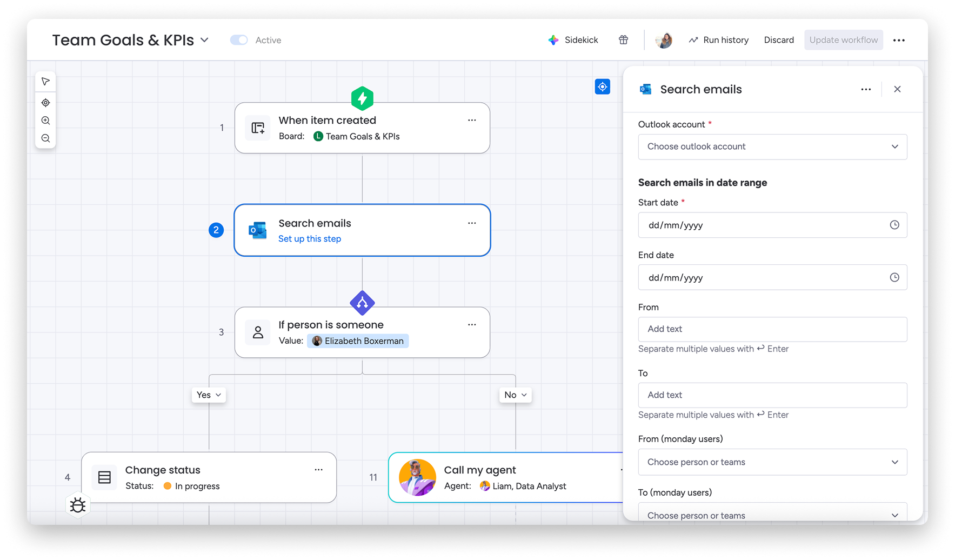955x560 pixels.
Task: Click the purple condition branch diamond icon
Action: 362,303
